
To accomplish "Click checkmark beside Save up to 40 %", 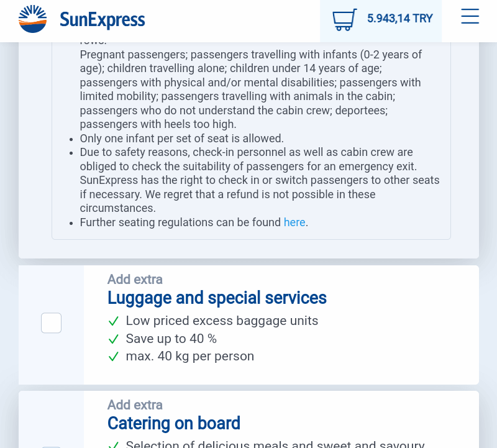I will coord(113,339).
